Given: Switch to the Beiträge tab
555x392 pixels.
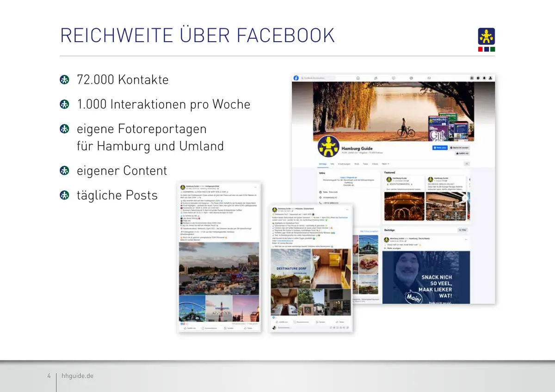Looking at the screenshot, I should click(322, 164).
